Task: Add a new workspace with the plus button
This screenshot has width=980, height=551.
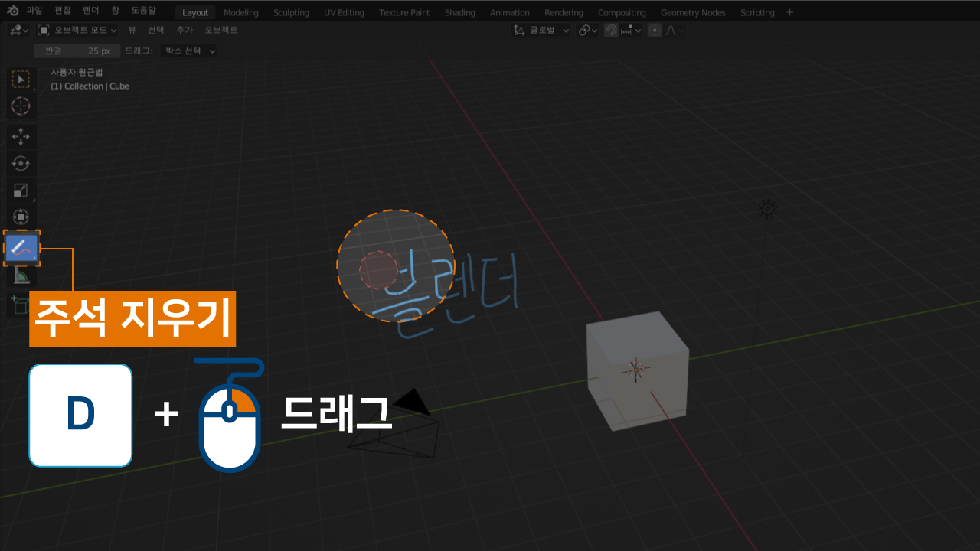Action: click(x=790, y=12)
